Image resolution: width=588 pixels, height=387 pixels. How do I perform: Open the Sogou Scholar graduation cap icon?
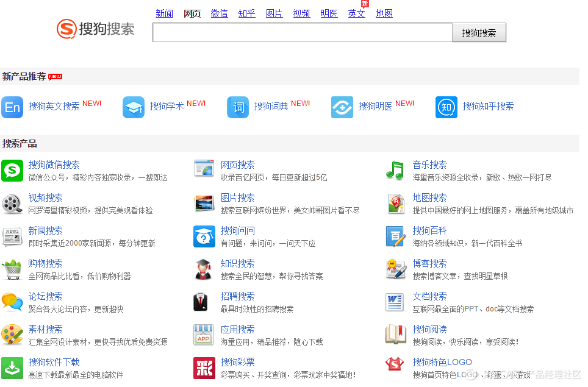[134, 107]
